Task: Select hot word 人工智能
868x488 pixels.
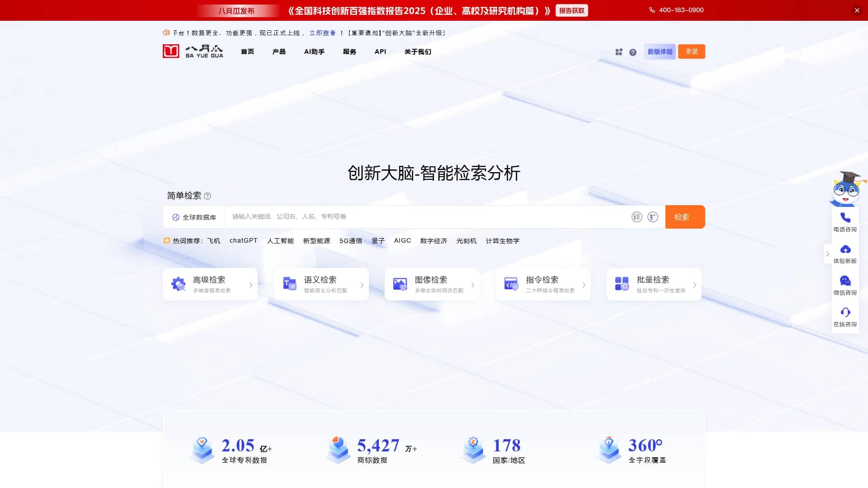Action: (x=280, y=241)
